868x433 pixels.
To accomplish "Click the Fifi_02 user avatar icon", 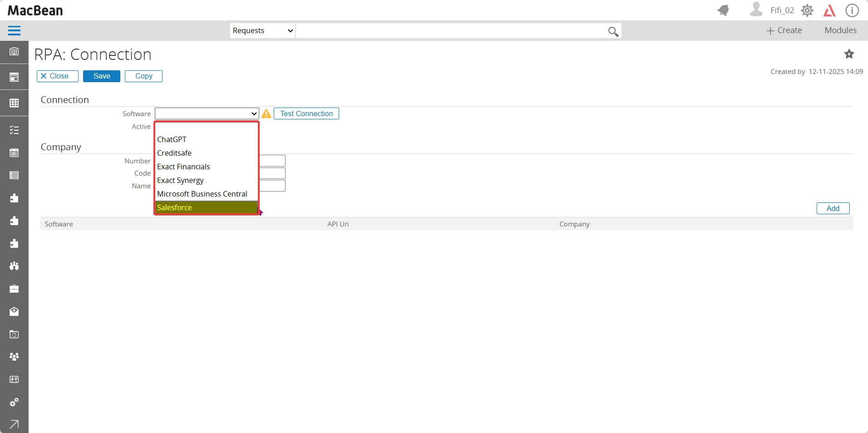I will [756, 10].
